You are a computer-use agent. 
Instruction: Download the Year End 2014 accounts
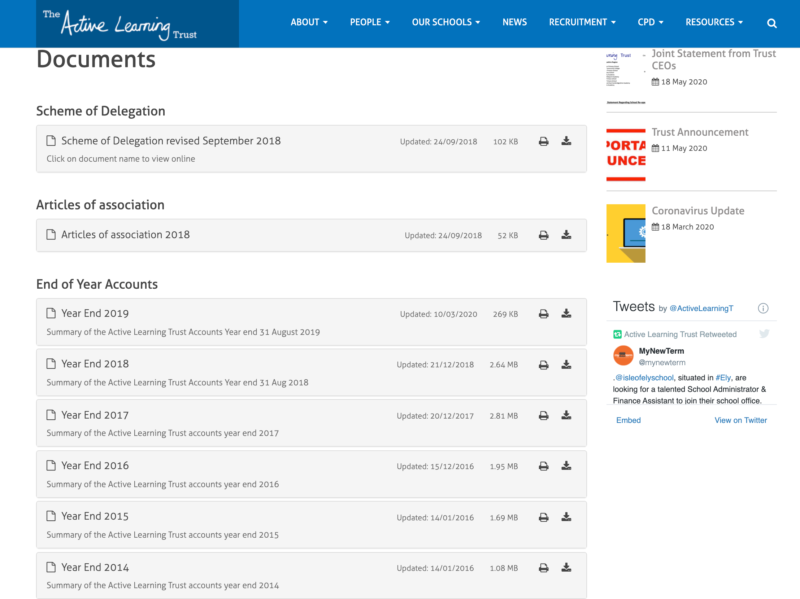tap(566, 567)
